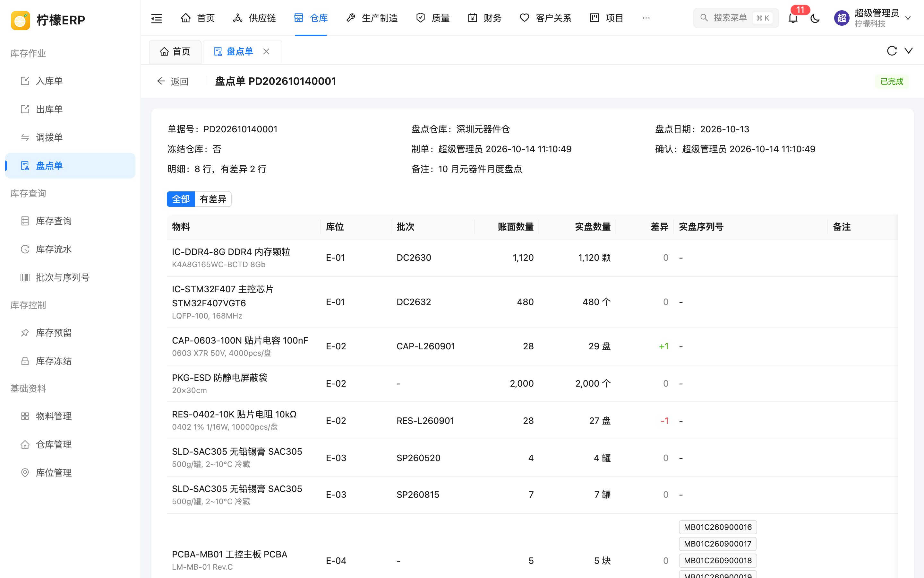
Task: Click the refresh icon in tab bar
Action: click(892, 51)
